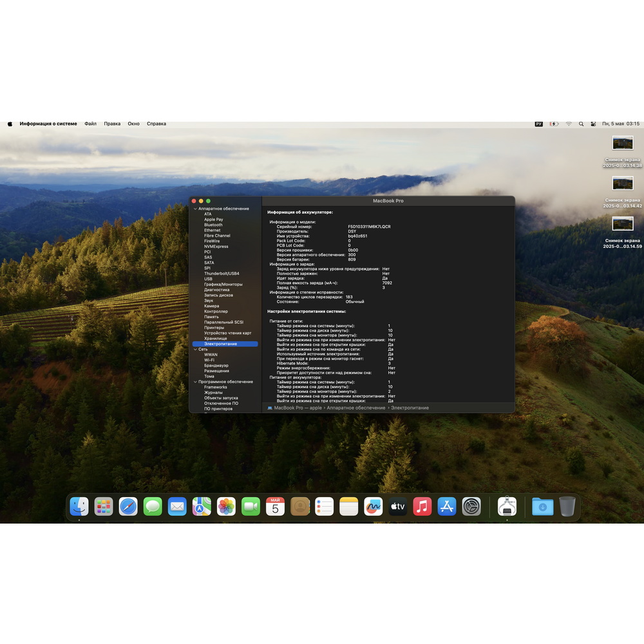Select Электропитание in sidebar
644x644 pixels.
tap(225, 344)
